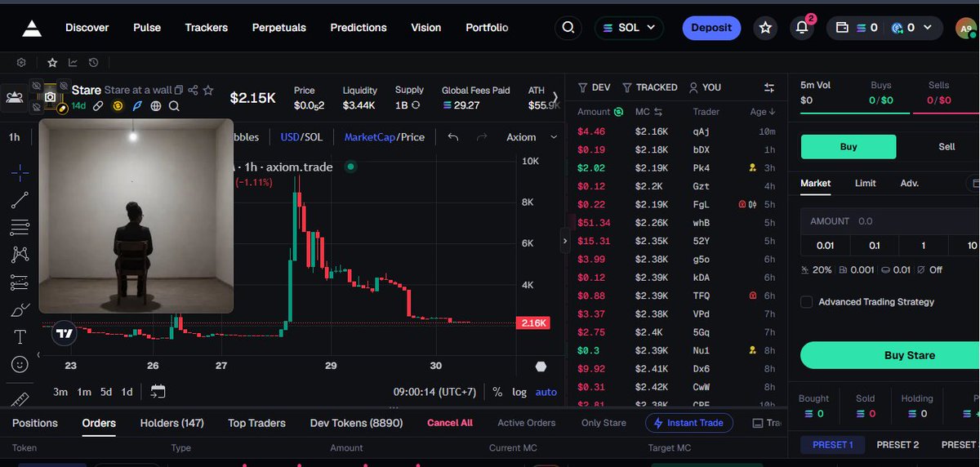Open the notifications bell
This screenshot has height=467, width=980.
803,28
